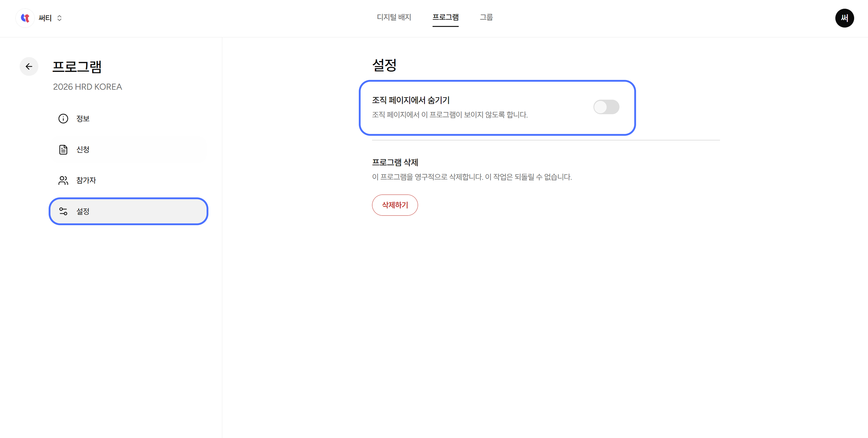Click the 조직 페이지에서 숨기기 label
868x438 pixels.
[411, 100]
